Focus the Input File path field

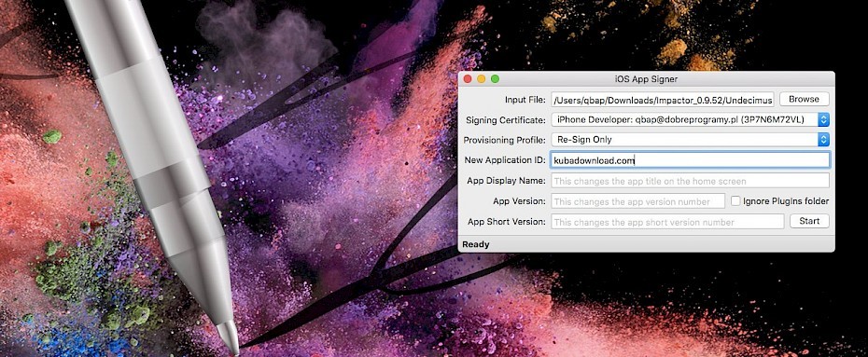click(x=663, y=100)
